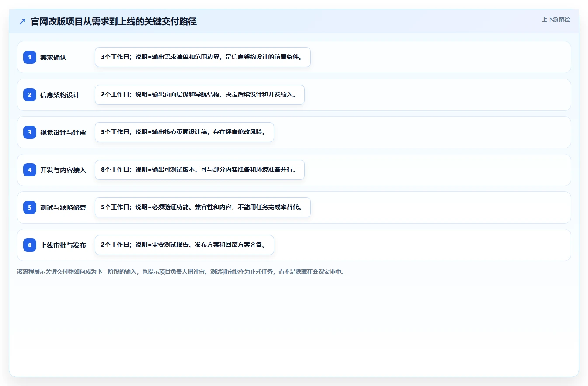The image size is (588, 386).
Task: Click the step number 5 badge
Action: 30,207
